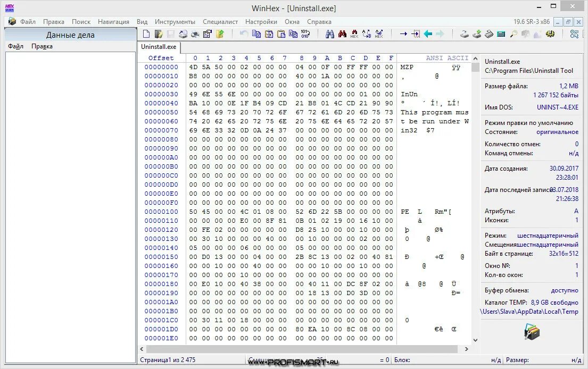Open the Настройки menu
The image size is (588, 369).
[x=261, y=22]
